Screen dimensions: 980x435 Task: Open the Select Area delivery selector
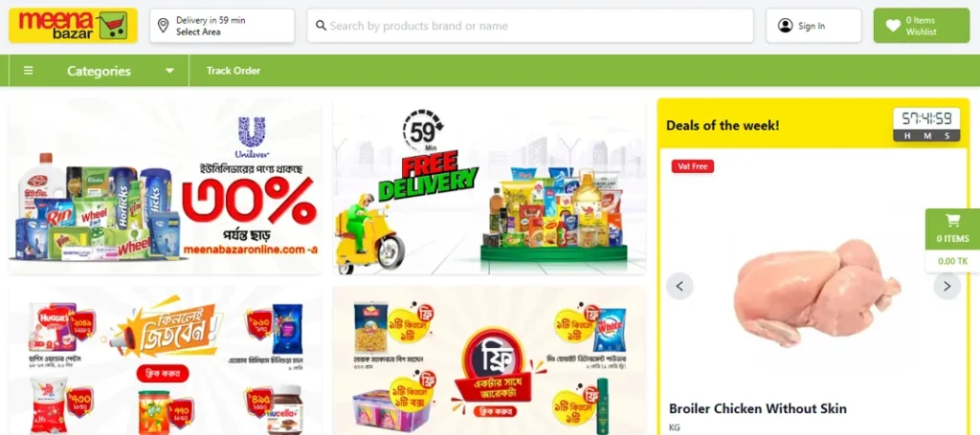pyautogui.click(x=222, y=26)
